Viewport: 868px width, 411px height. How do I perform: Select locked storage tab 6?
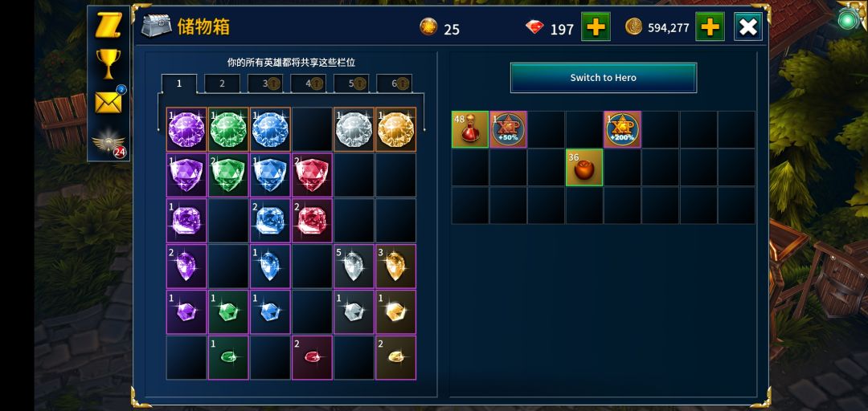(x=394, y=83)
